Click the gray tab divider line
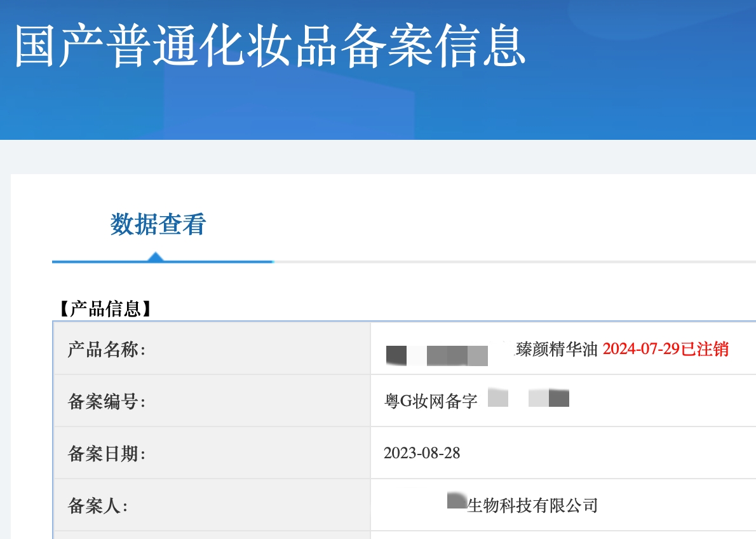Screen dimensions: 756x539 coord(508,261)
